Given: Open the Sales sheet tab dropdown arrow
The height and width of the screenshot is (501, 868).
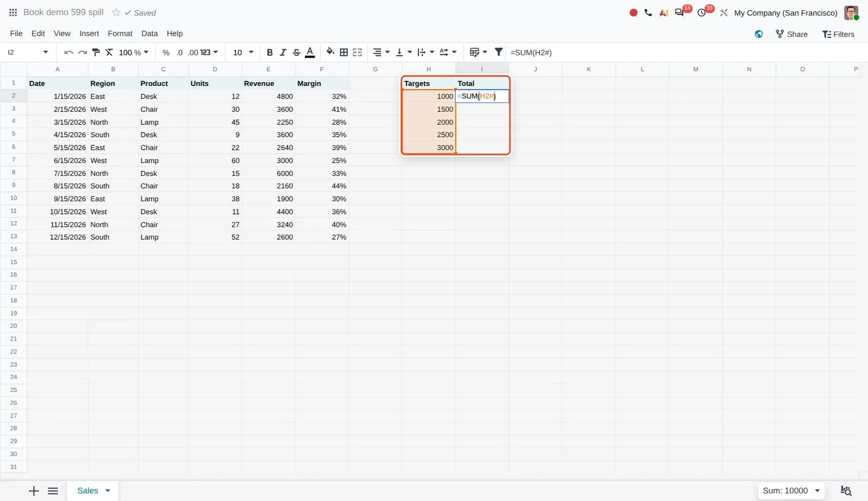Looking at the screenshot, I should click(107, 491).
